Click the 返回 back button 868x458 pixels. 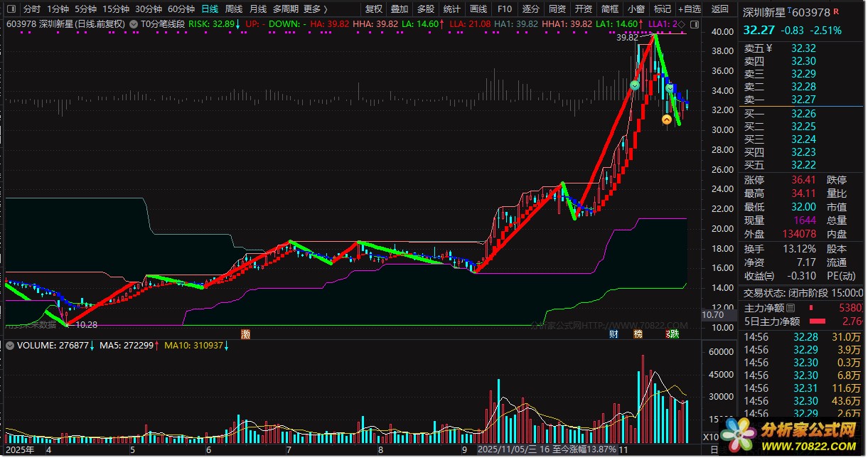tap(720, 9)
